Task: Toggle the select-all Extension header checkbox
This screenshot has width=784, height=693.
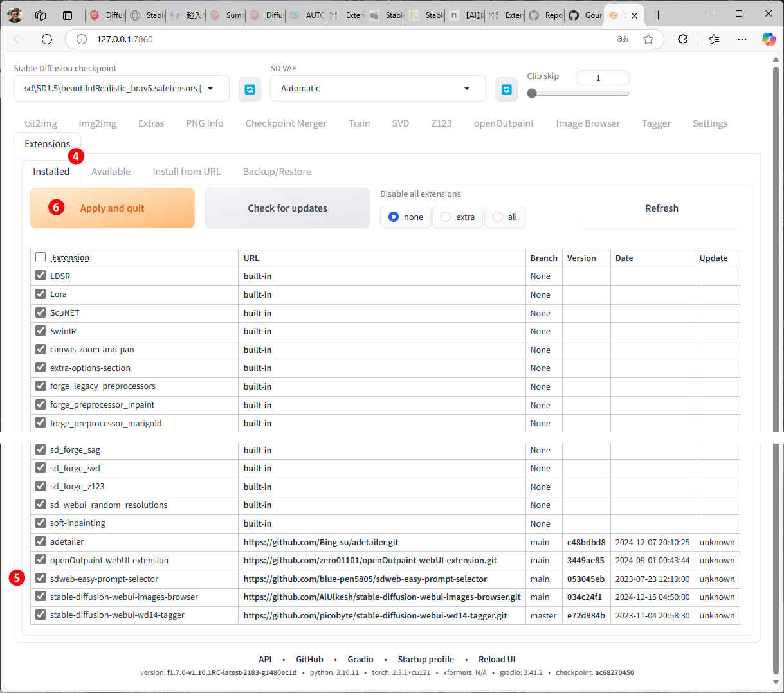Action: click(41, 257)
